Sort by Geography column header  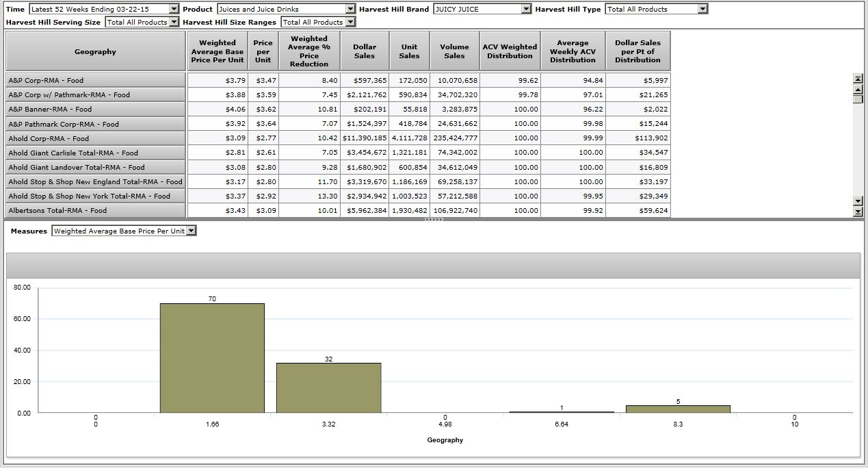(x=96, y=51)
